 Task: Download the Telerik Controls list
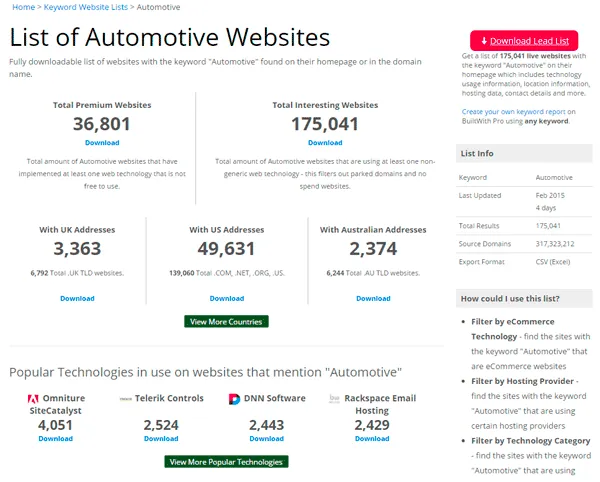click(x=161, y=438)
